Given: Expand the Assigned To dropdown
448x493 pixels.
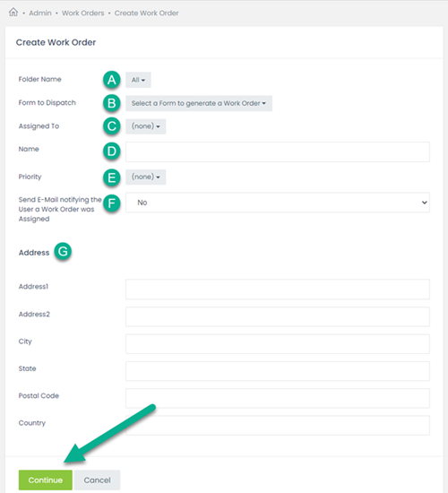Looking at the screenshot, I should 145,126.
